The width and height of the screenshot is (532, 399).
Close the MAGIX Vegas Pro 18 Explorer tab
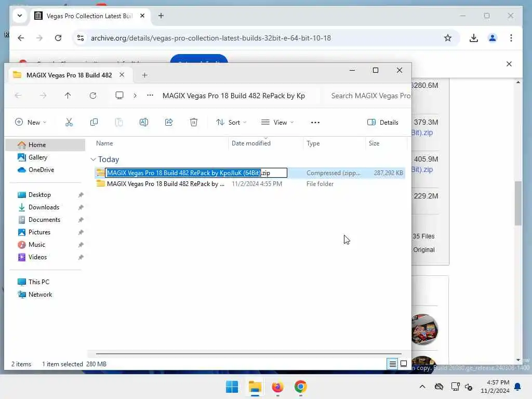122,75
